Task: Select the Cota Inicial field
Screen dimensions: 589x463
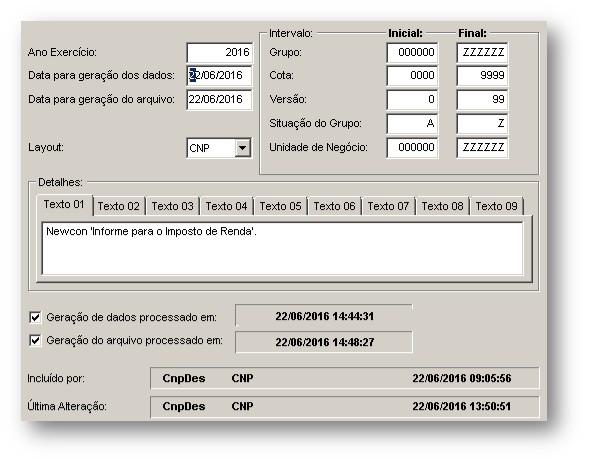Action: coord(412,76)
